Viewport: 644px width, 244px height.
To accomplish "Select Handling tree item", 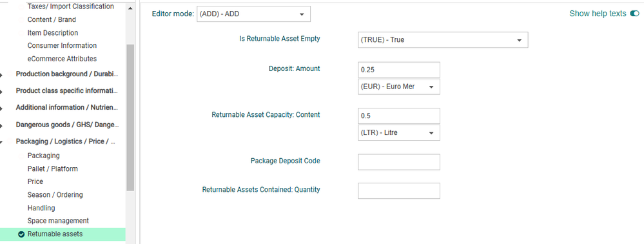I will (41, 208).
